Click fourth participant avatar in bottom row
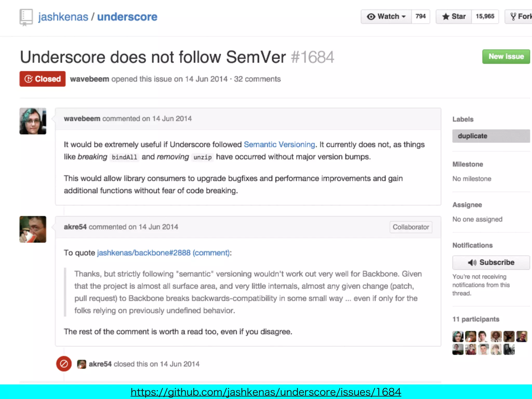This screenshot has height=399, width=532. [496, 349]
